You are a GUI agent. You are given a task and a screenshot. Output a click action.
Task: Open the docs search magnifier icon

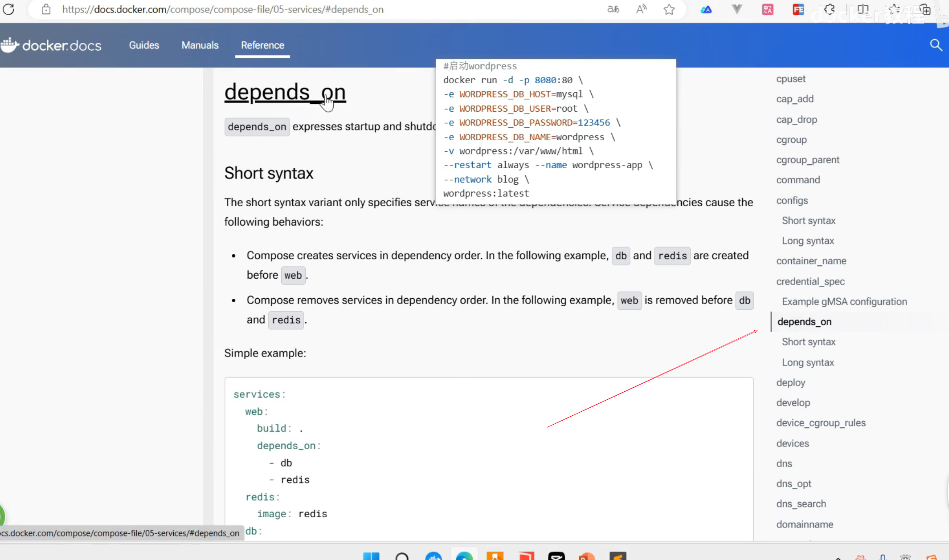tap(936, 45)
